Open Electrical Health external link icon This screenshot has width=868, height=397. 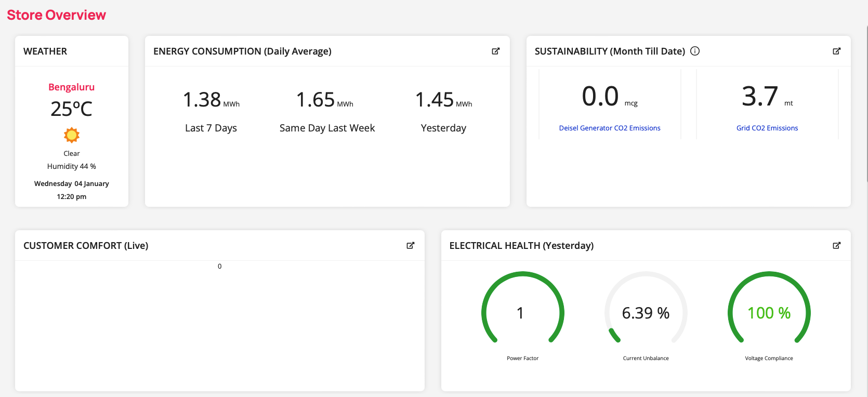click(x=837, y=245)
